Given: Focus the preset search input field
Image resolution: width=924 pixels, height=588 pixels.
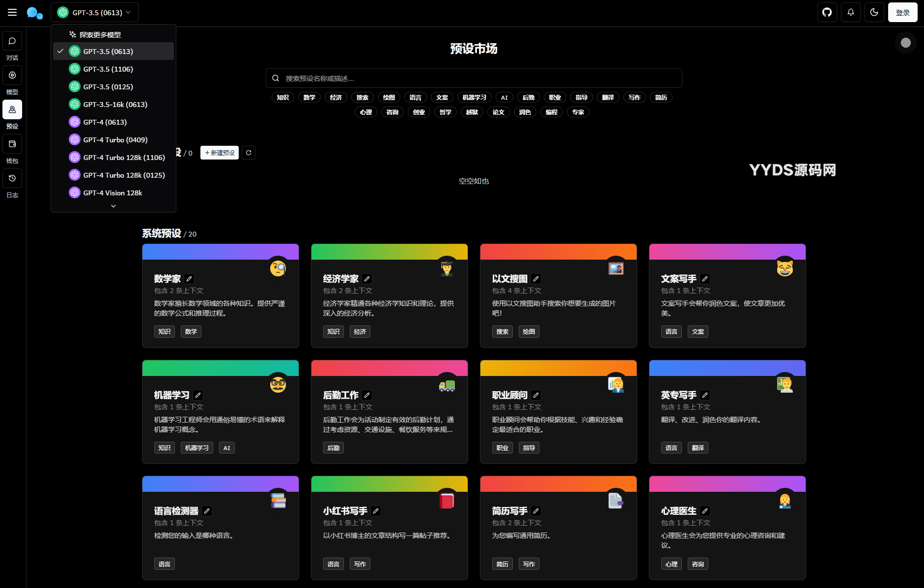Looking at the screenshot, I should coord(474,79).
